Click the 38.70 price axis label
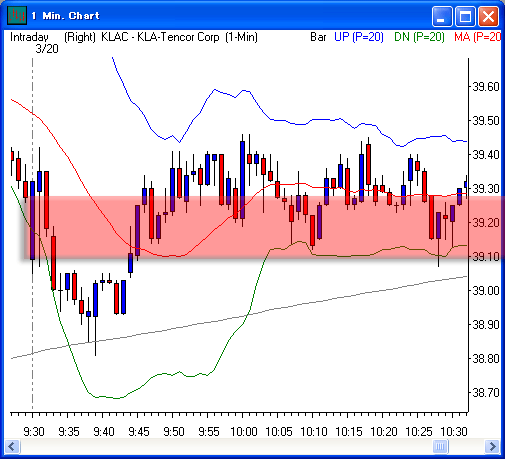 (x=486, y=393)
